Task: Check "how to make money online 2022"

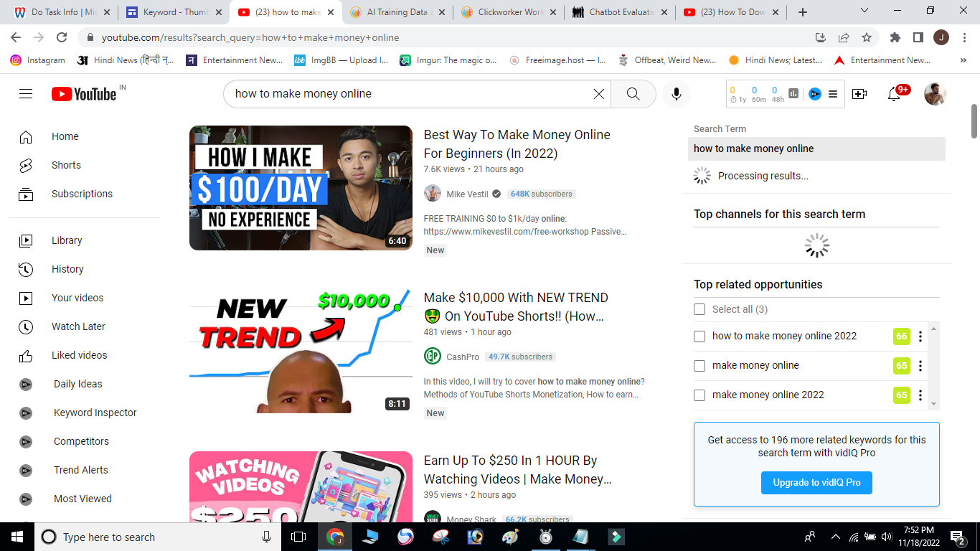Action: pos(699,336)
